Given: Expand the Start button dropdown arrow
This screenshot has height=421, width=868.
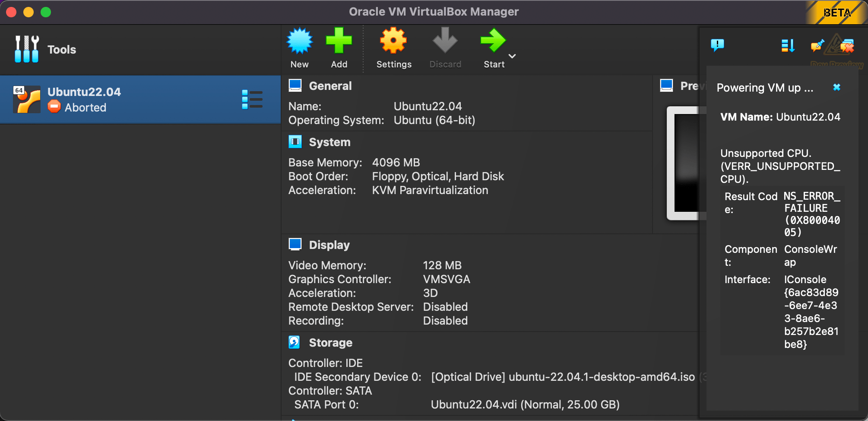Looking at the screenshot, I should pyautogui.click(x=512, y=56).
